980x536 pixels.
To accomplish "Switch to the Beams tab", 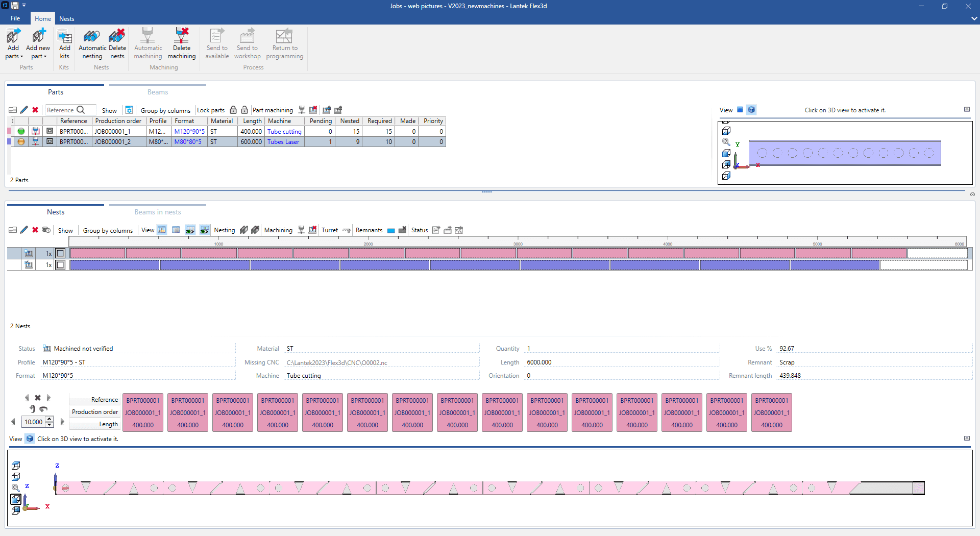I will click(157, 92).
